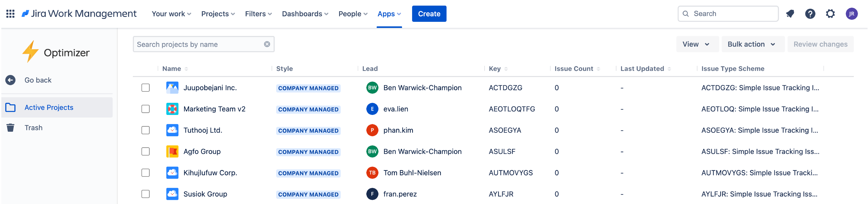The height and width of the screenshot is (204, 868).
Task: Tick the Kihujlufuw Corp. checkbox
Action: tap(146, 173)
